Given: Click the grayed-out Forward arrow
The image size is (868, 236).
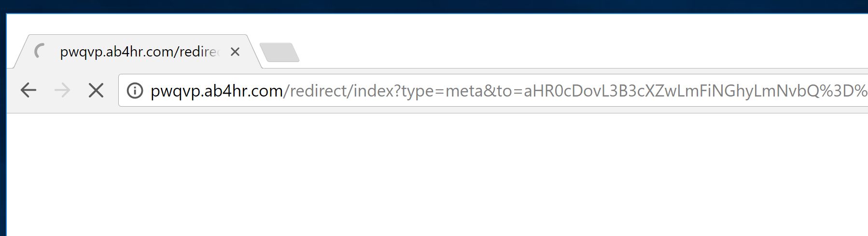Looking at the screenshot, I should coord(62,90).
